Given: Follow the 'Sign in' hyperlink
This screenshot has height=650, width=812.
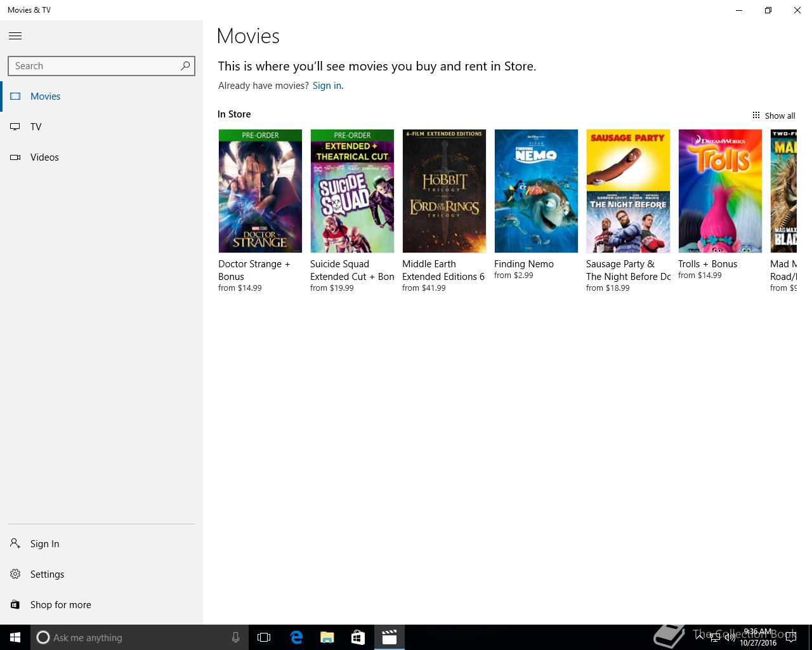Looking at the screenshot, I should [x=327, y=86].
